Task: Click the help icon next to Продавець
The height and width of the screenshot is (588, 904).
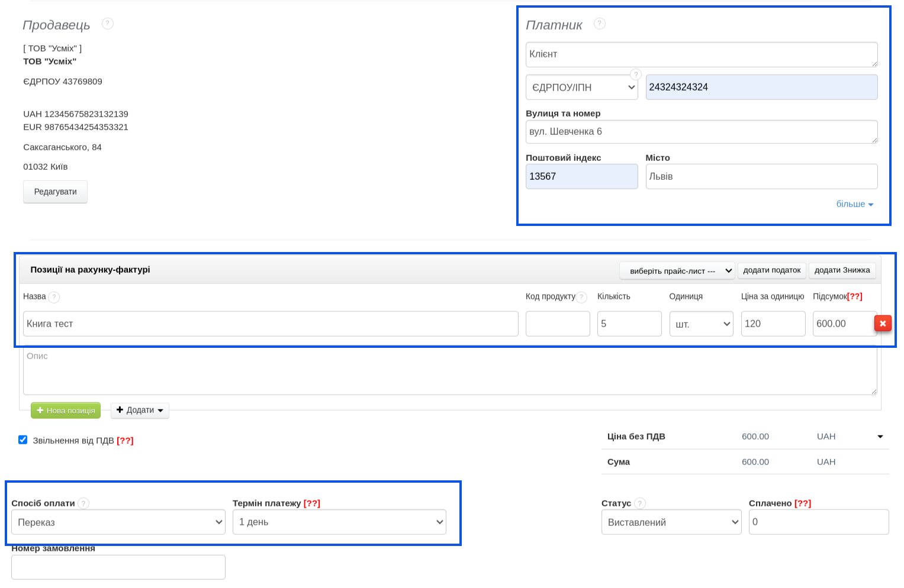Action: click(107, 24)
